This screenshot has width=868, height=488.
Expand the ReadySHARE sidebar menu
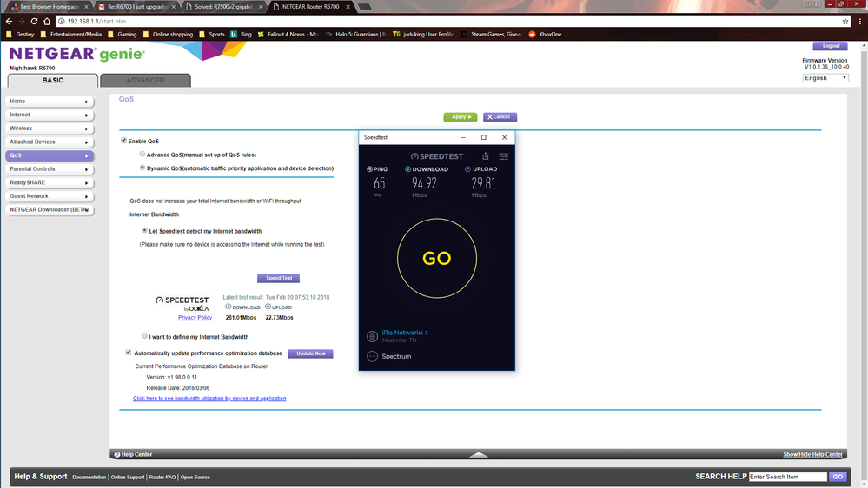click(x=50, y=182)
